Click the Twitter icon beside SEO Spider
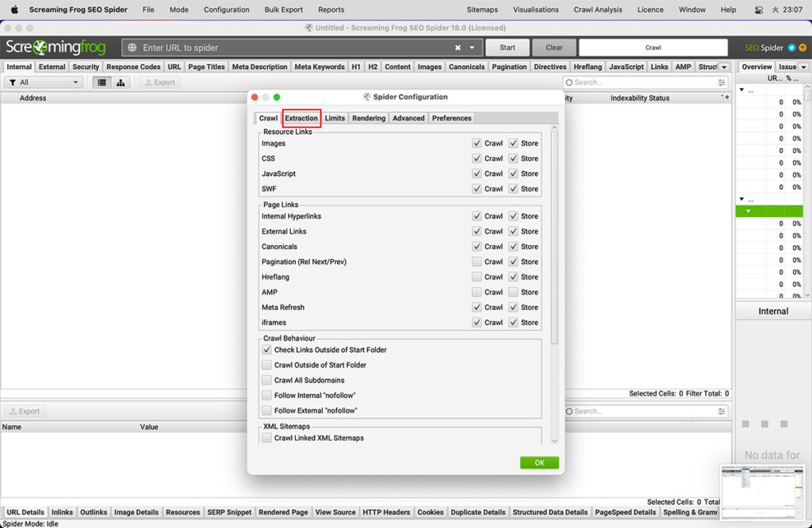The width and height of the screenshot is (812, 528). point(791,48)
